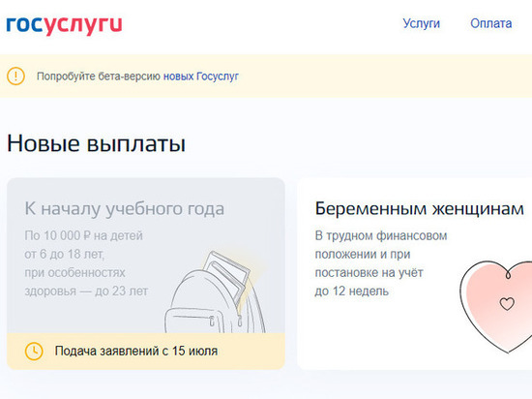This screenshot has height=399, width=532.
Task: Click 'до 12 недель' description text
Action: click(351, 291)
